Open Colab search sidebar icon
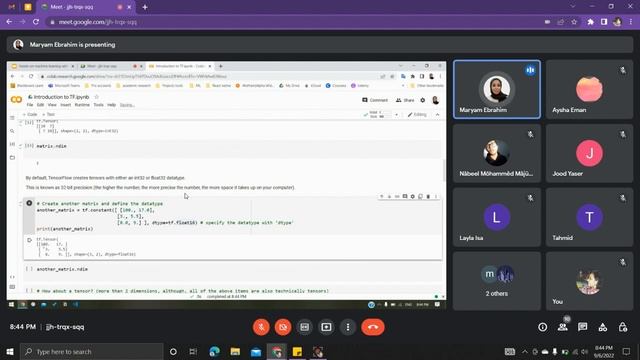This screenshot has width=640, height=360. point(12,131)
